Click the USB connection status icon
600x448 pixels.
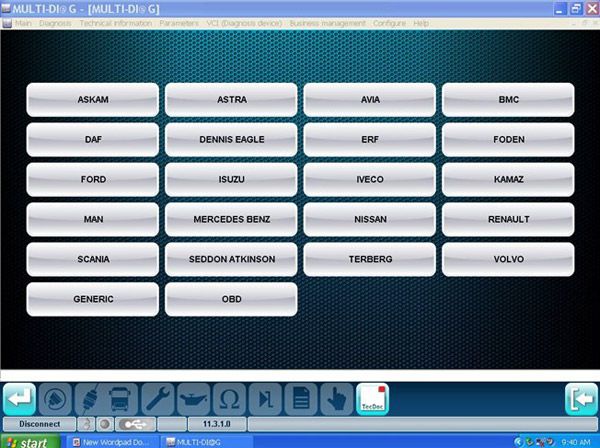click(136, 424)
